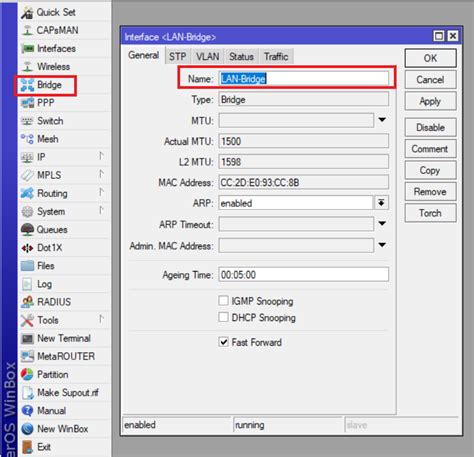Click the Remove button

click(430, 192)
